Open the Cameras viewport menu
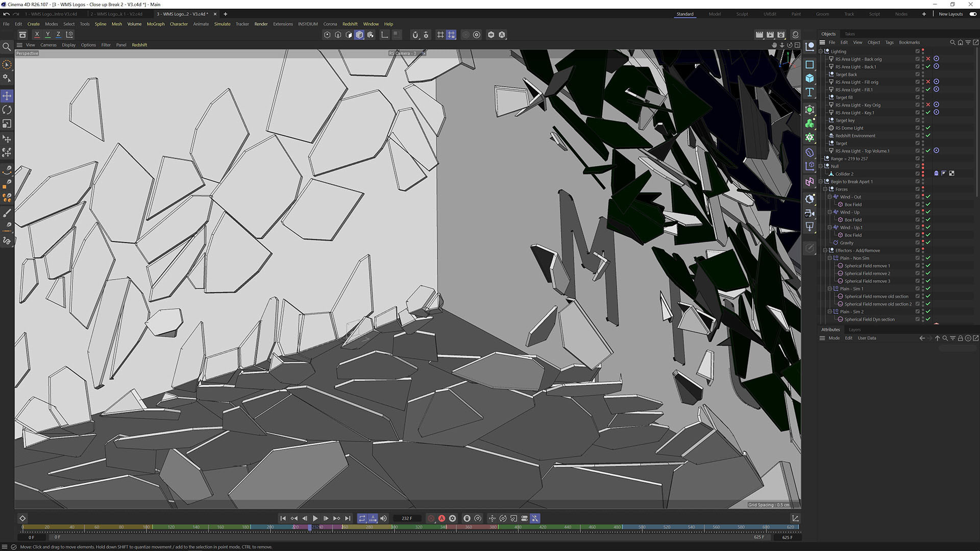The width and height of the screenshot is (980, 551). [x=48, y=45]
